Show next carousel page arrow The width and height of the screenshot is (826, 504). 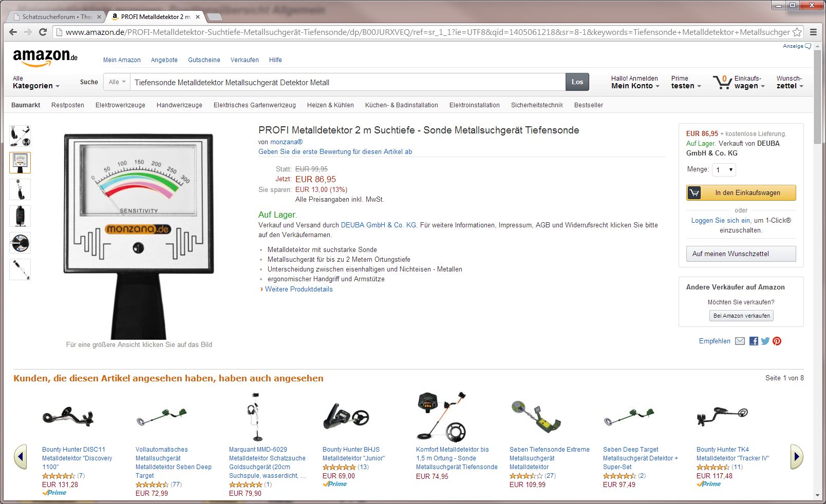pyautogui.click(x=796, y=456)
